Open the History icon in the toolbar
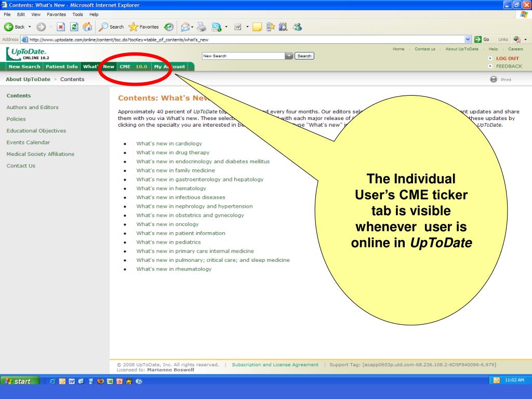 coord(169,27)
